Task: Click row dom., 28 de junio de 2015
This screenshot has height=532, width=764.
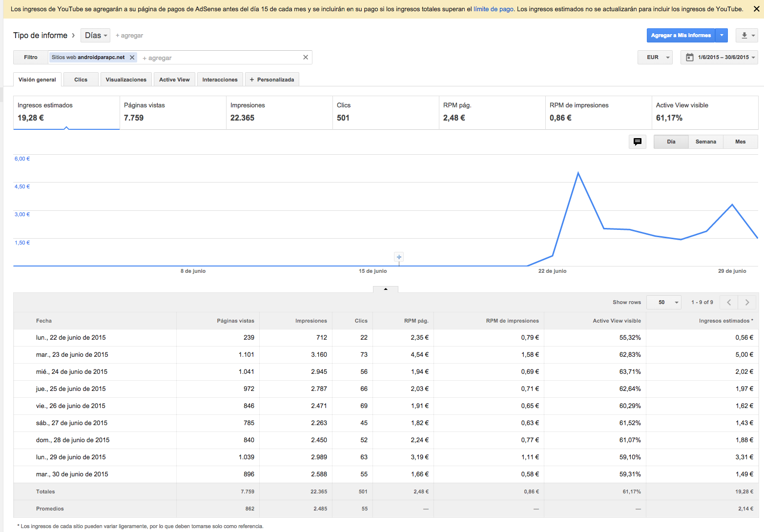Action: (386, 440)
